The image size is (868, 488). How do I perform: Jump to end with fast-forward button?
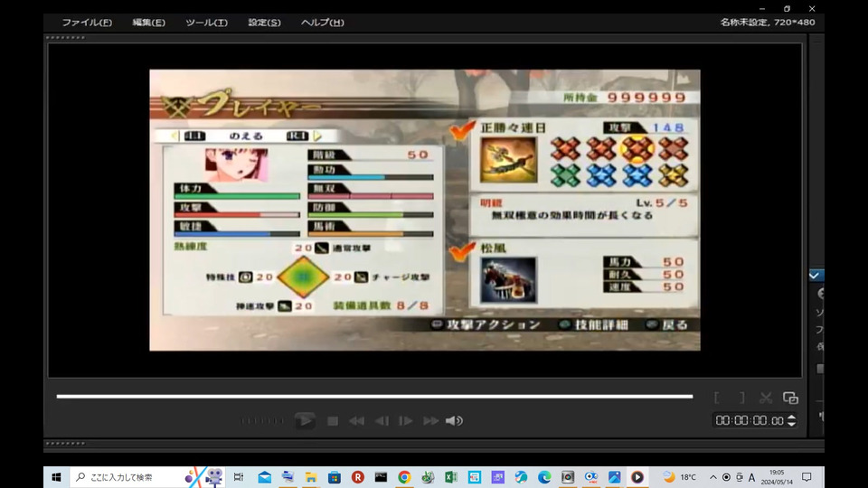[x=430, y=421]
